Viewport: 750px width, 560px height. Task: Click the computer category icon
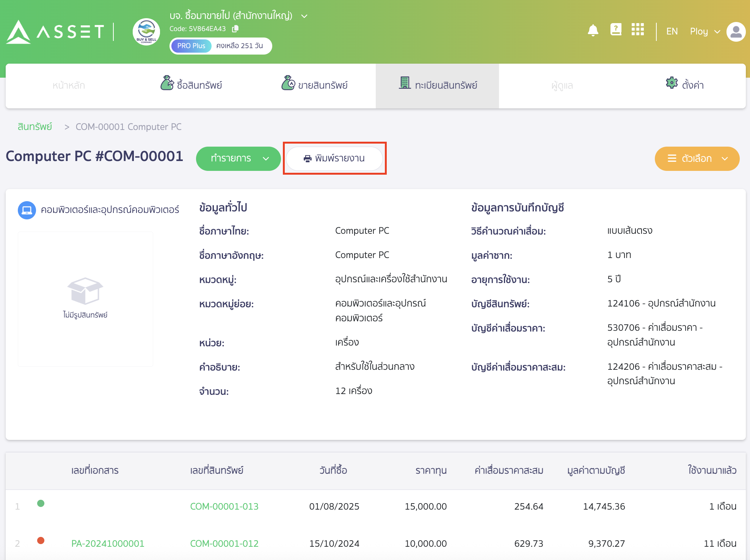coord(27,210)
